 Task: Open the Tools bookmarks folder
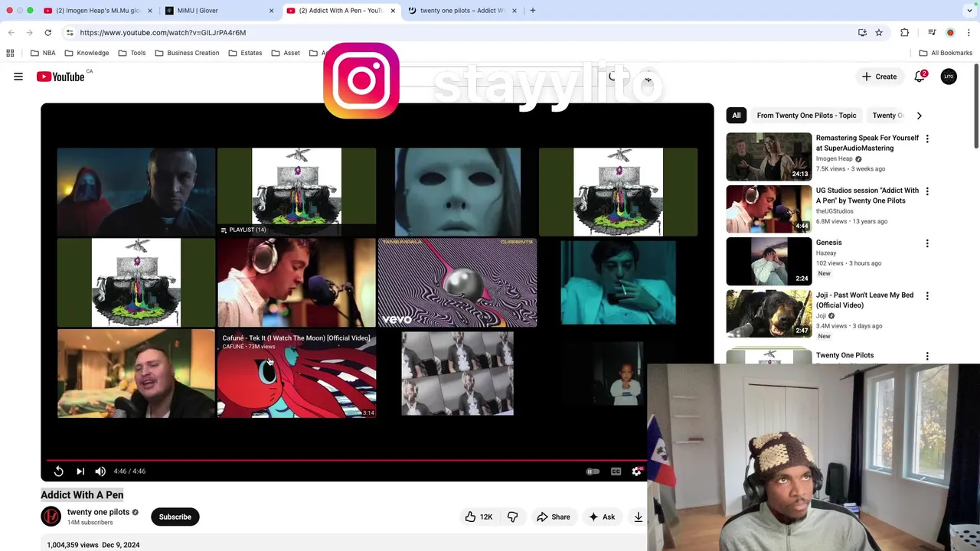pyautogui.click(x=132, y=53)
